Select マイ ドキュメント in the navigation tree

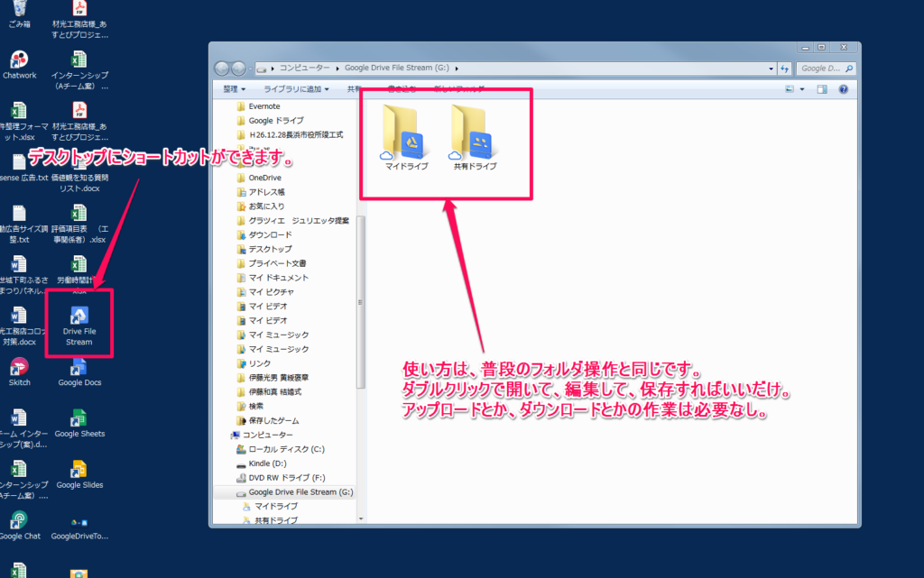pos(278,278)
